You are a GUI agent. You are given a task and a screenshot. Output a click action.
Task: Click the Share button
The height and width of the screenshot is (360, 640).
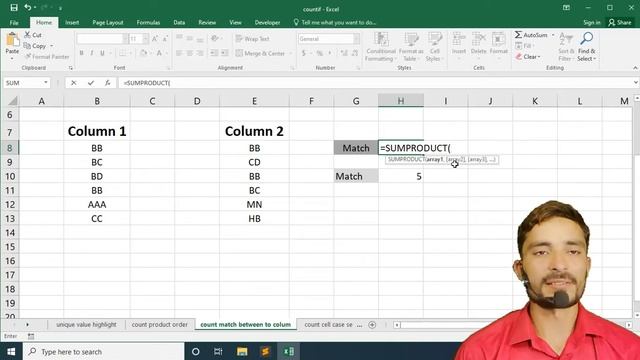pyautogui.click(x=620, y=22)
